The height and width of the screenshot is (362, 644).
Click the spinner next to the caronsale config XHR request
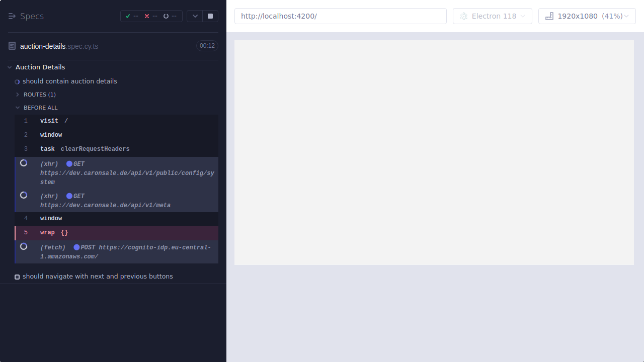pyautogui.click(x=23, y=163)
